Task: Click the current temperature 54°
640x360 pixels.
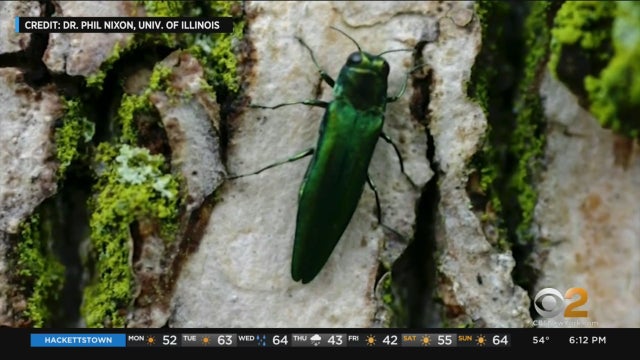Action: coord(541,340)
